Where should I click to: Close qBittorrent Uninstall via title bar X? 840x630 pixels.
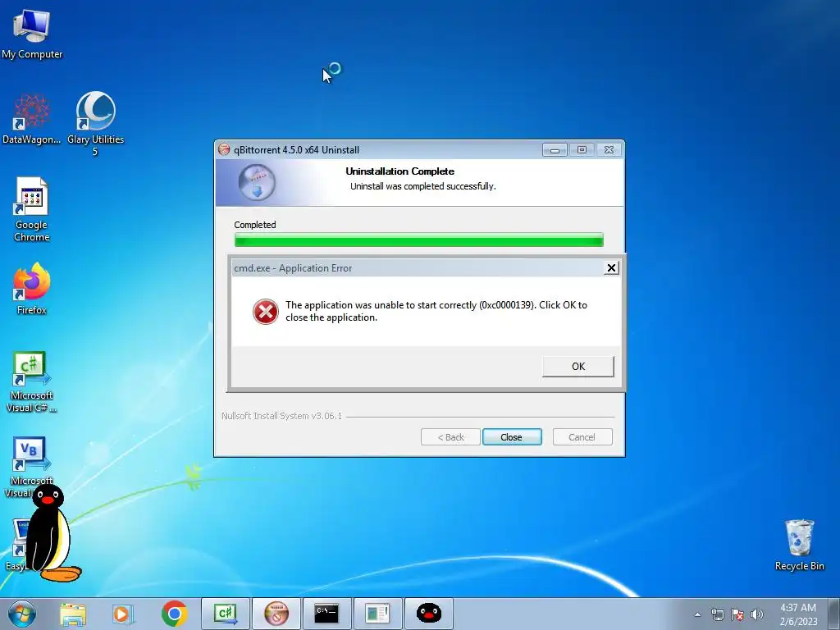tap(609, 150)
